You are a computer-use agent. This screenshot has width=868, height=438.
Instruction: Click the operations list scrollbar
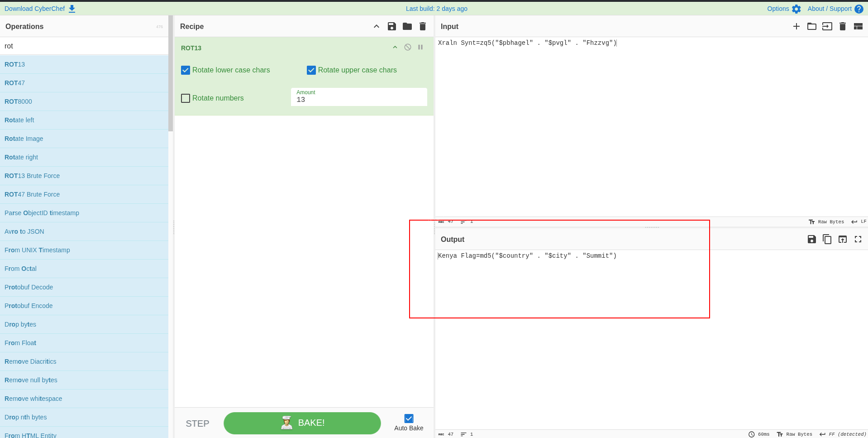pyautogui.click(x=171, y=73)
